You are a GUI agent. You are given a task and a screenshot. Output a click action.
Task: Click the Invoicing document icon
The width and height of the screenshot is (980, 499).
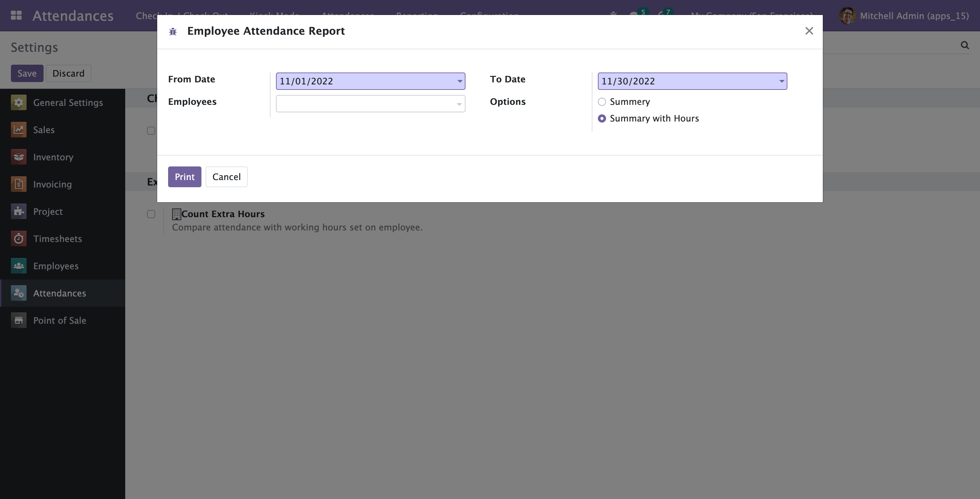[19, 184]
